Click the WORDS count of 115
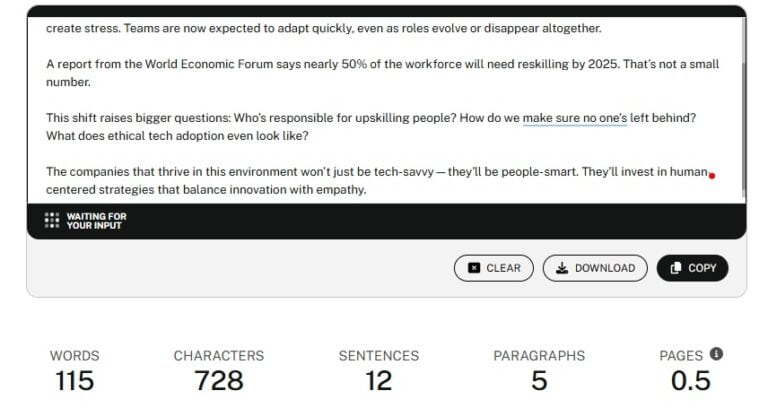 (76, 380)
